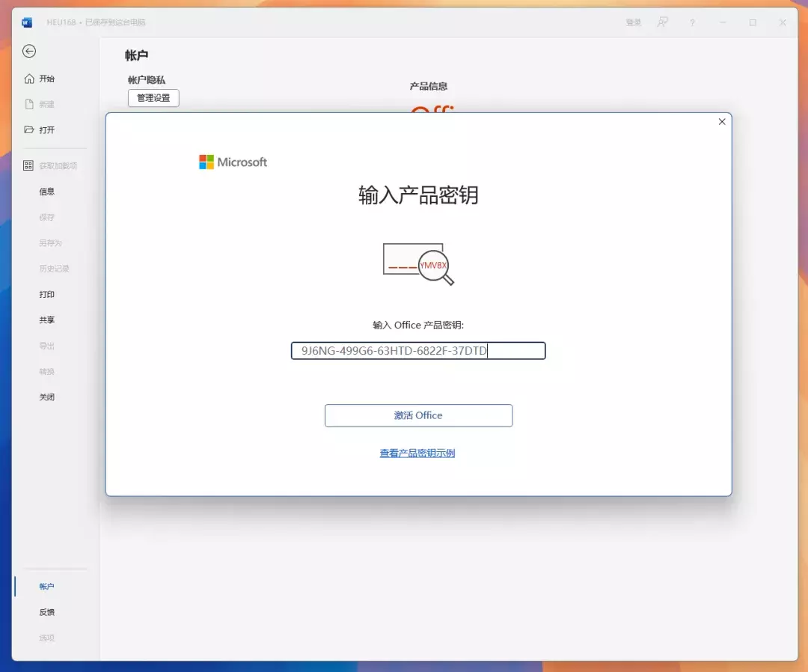Click the 输入 Office 产品密钥 label
Viewport: 808px width, 672px height.
pos(418,326)
